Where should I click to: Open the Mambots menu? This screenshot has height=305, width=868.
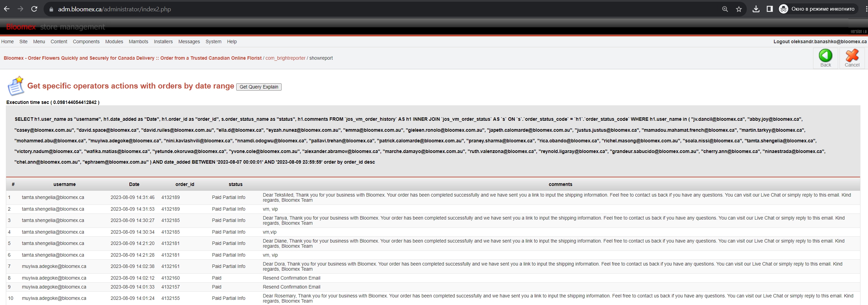(138, 42)
